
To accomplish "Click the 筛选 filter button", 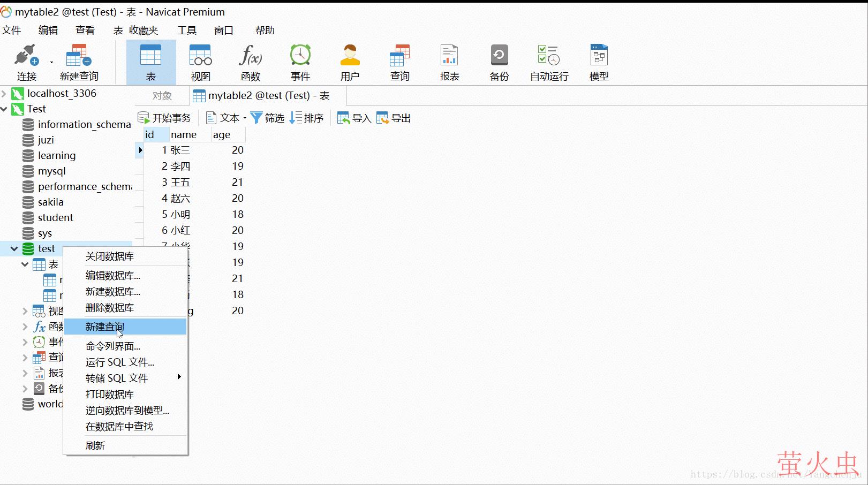I will [267, 118].
